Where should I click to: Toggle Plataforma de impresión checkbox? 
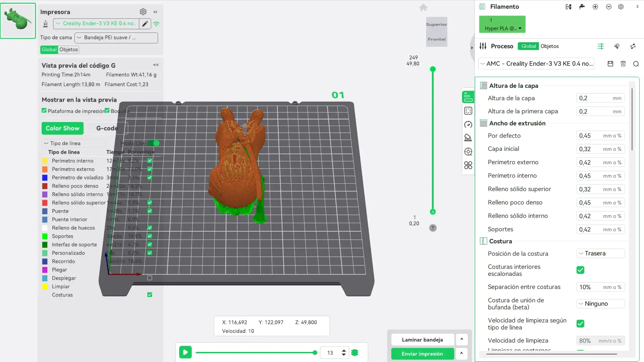tap(44, 111)
